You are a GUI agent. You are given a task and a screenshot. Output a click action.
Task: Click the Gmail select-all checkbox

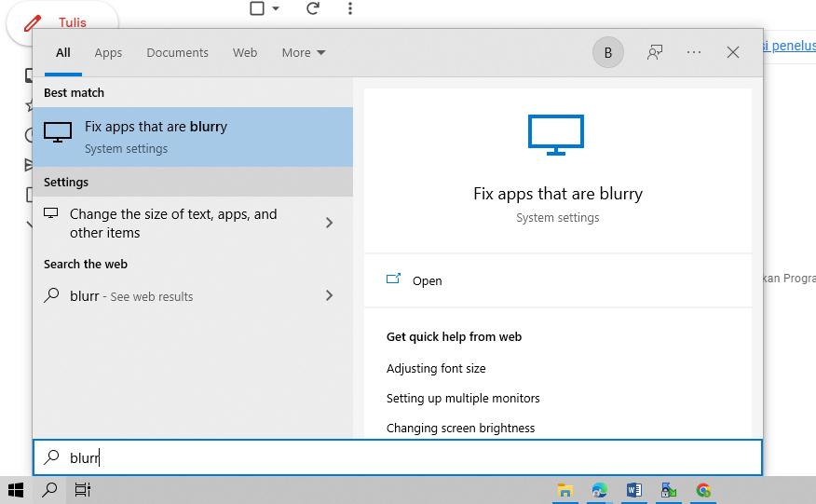tap(257, 8)
